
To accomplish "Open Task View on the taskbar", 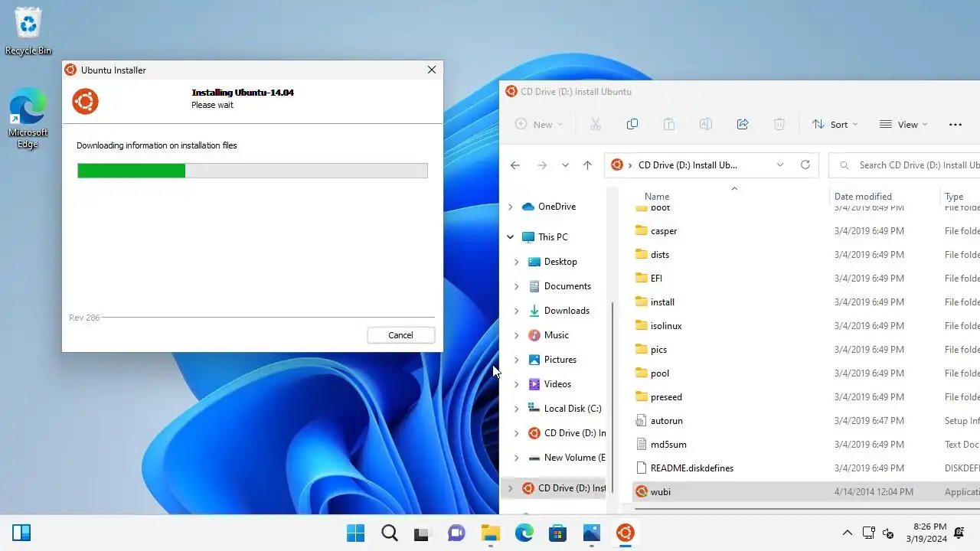I will (x=423, y=533).
